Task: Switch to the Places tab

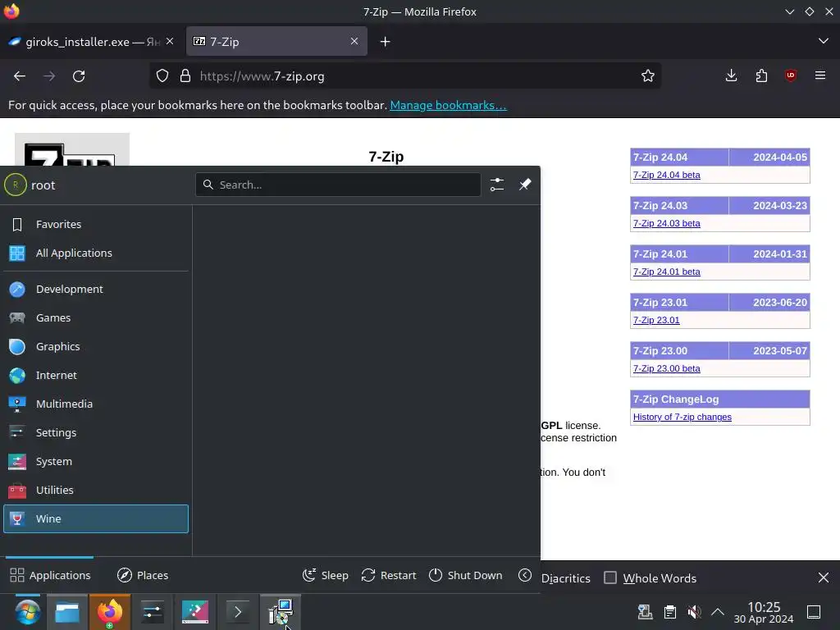Action: pos(143,575)
